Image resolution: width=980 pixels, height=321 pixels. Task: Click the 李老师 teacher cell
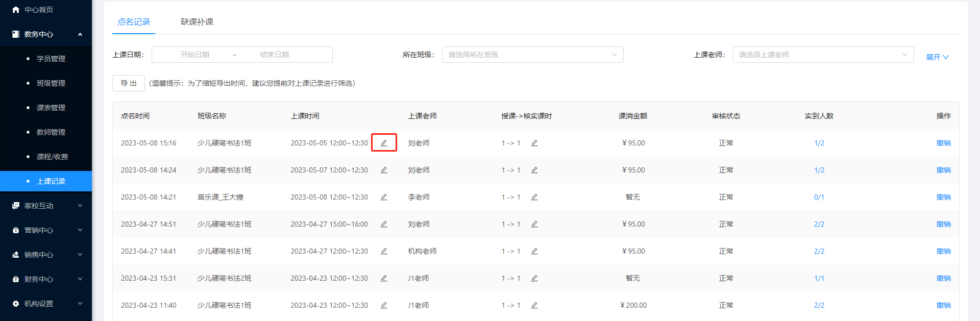pyautogui.click(x=419, y=197)
